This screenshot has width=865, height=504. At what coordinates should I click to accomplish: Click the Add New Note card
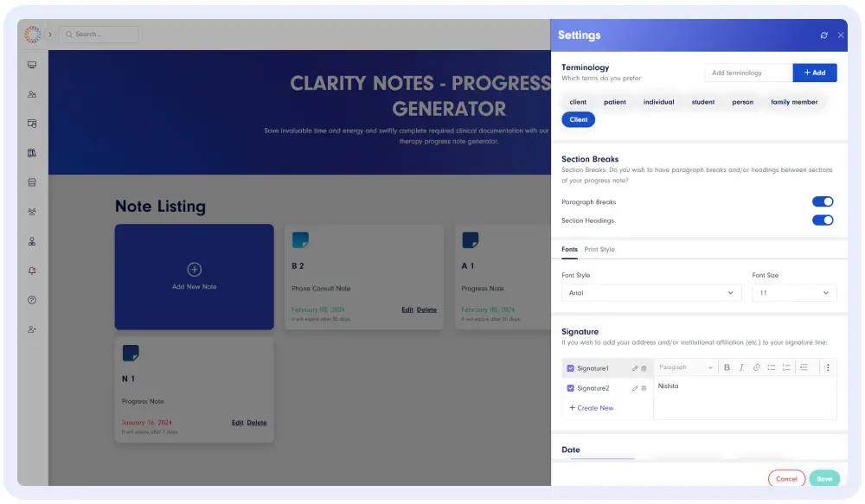[x=194, y=277]
